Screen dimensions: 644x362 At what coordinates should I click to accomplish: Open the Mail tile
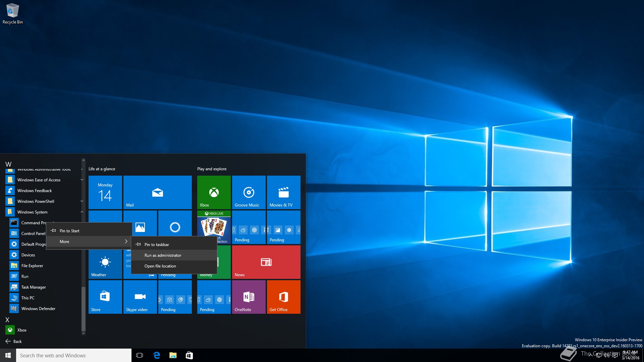pyautogui.click(x=157, y=192)
